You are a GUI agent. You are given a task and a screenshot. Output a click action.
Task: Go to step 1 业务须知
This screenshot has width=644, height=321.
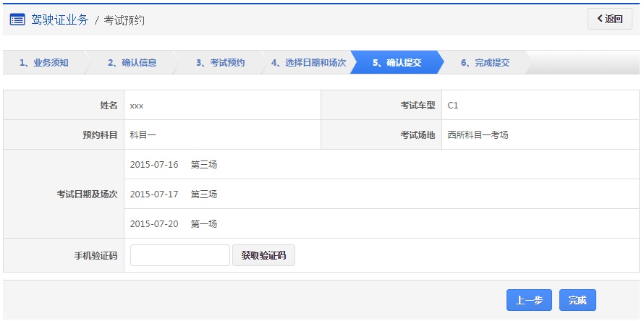point(43,63)
